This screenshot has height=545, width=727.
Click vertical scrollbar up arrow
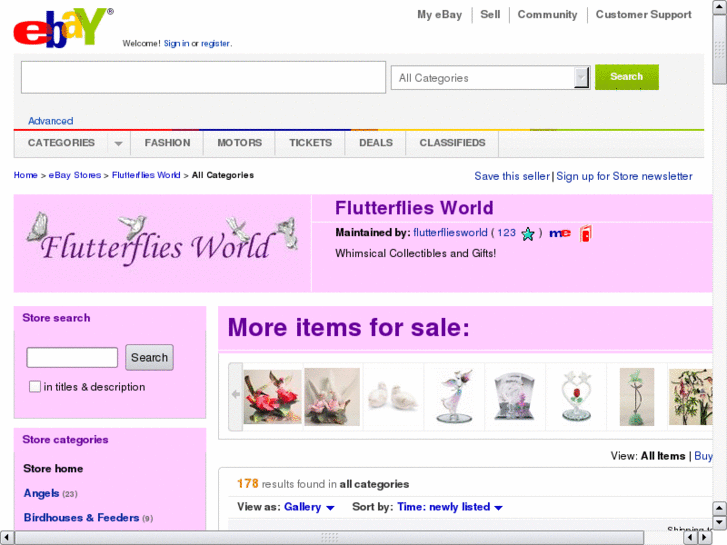pyautogui.click(x=719, y=6)
